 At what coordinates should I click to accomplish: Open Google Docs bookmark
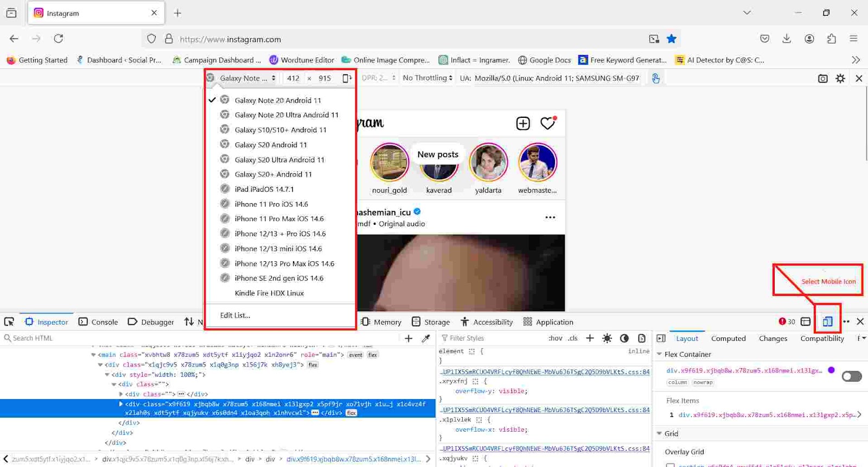[545, 60]
